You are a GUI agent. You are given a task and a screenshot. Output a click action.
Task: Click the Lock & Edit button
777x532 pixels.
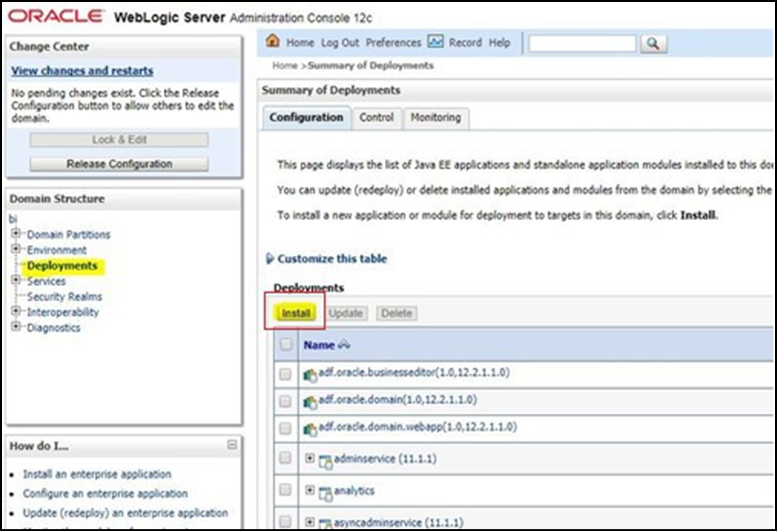point(119,140)
